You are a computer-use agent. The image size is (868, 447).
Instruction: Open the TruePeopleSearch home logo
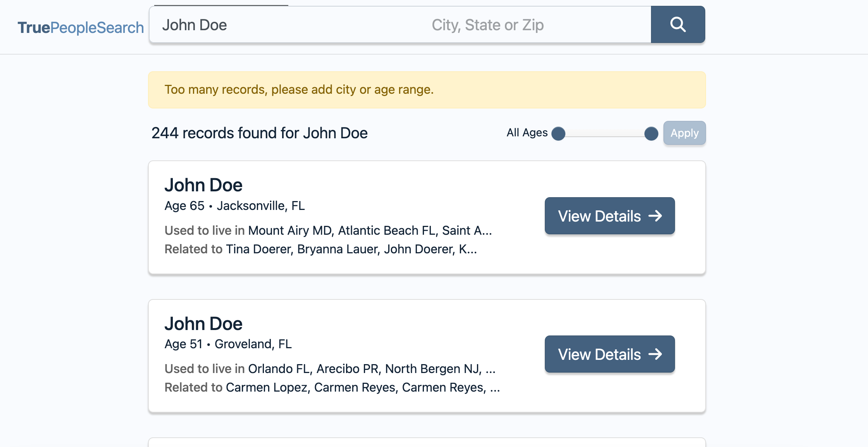click(x=81, y=28)
